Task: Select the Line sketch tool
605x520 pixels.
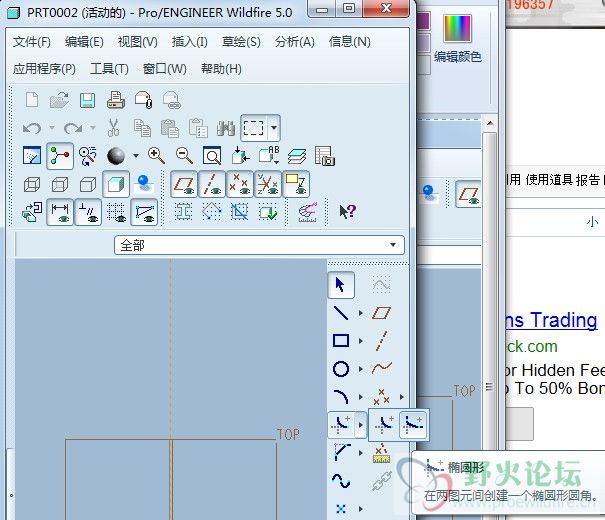Action: point(341,313)
